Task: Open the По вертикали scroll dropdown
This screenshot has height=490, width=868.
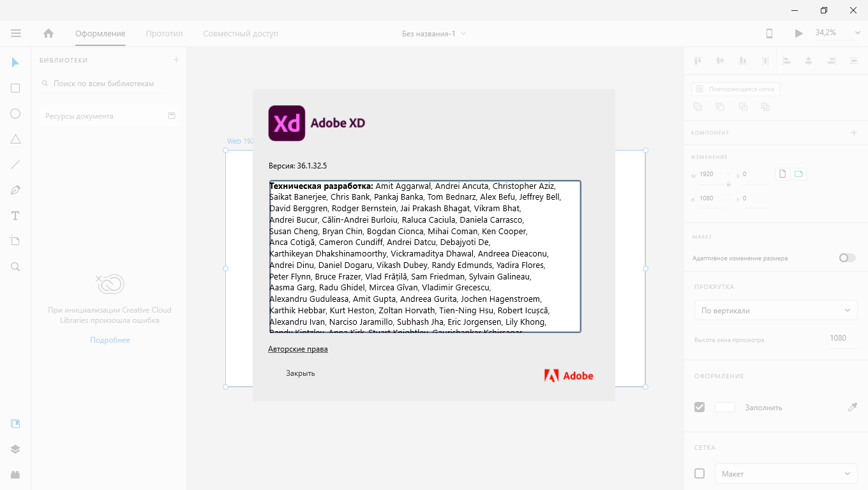Action: pos(775,310)
